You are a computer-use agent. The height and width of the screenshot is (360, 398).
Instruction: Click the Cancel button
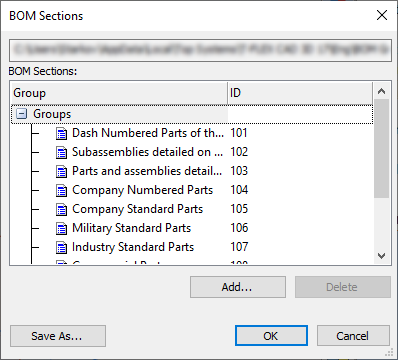tap(353, 336)
